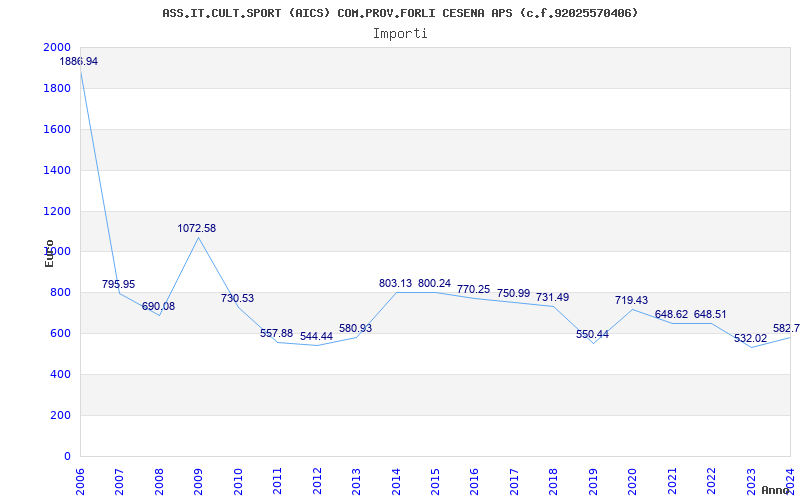Click the 690.08 value label
Viewport: 800px width, 500px height.
coord(158,307)
